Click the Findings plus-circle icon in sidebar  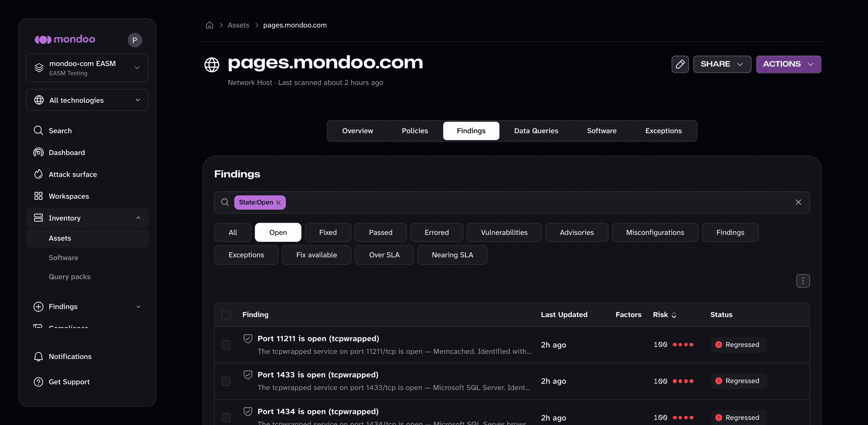point(39,307)
